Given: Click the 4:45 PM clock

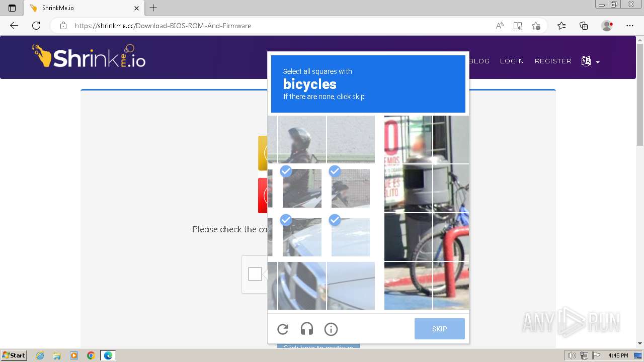Looking at the screenshot, I should pyautogui.click(x=618, y=355).
